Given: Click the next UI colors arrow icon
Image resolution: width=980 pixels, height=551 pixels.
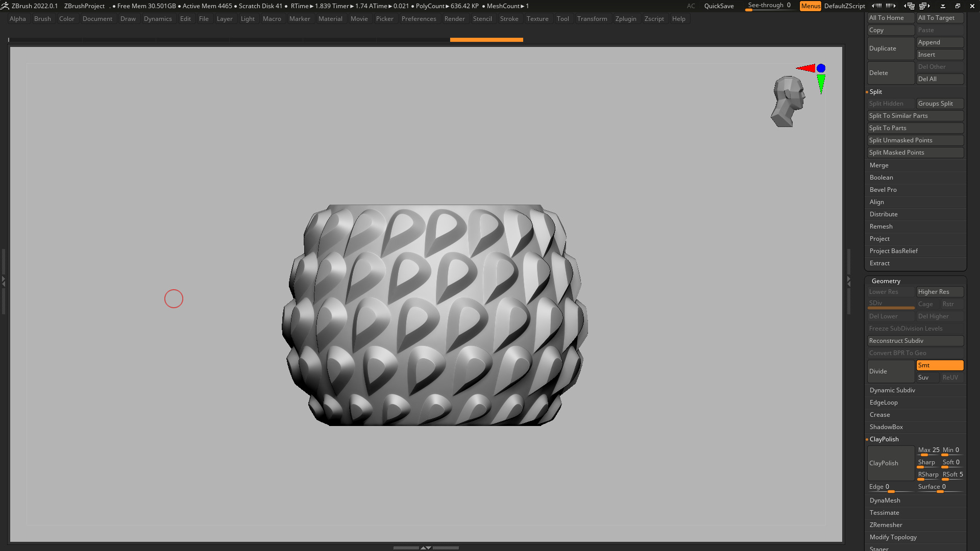Looking at the screenshot, I should pos(891,6).
